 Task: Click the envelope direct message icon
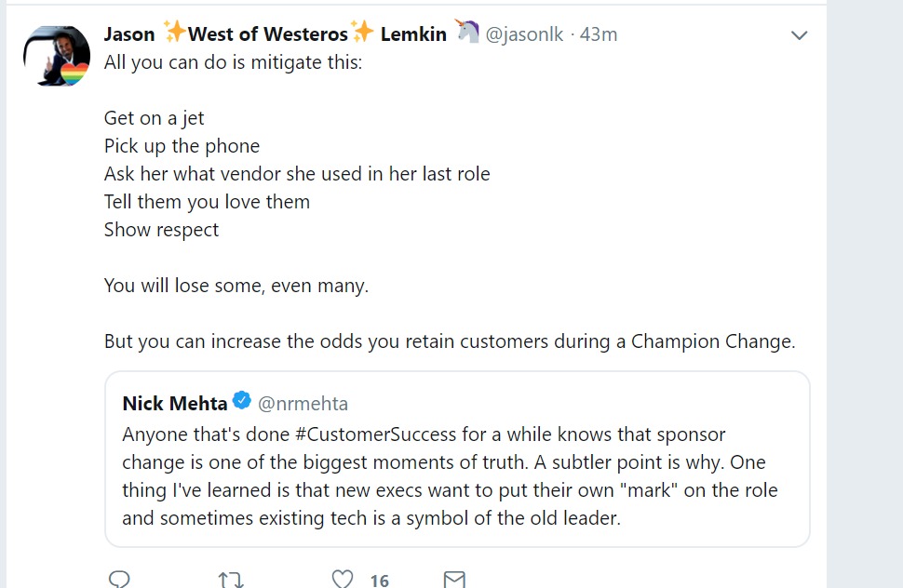click(x=454, y=580)
